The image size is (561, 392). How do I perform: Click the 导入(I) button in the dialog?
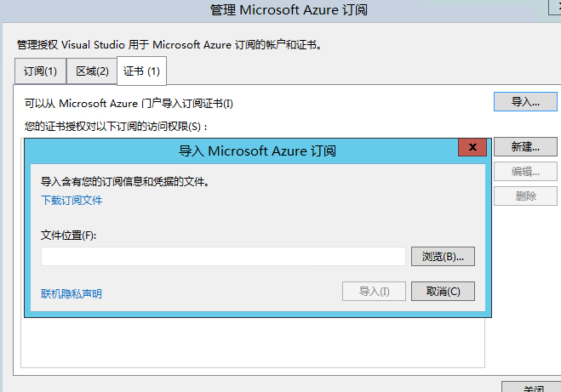pos(374,291)
